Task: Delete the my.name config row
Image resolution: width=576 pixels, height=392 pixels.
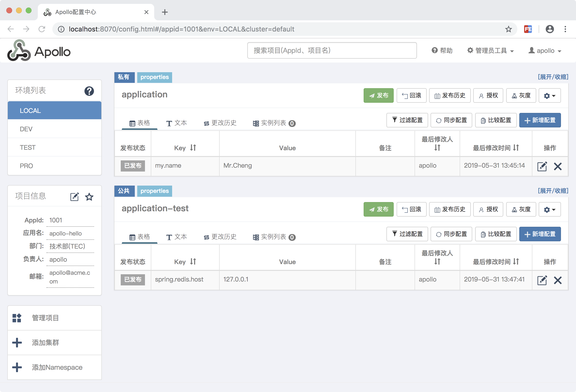Action: (558, 166)
